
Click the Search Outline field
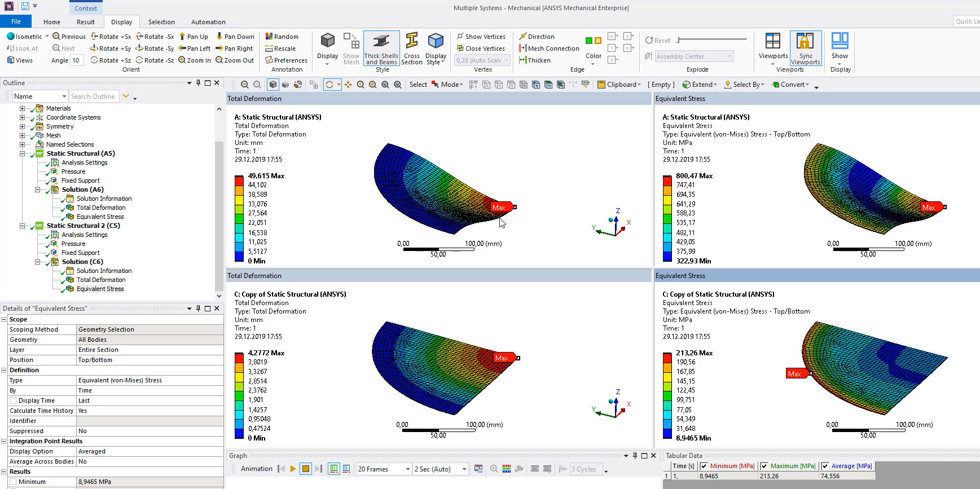pos(94,96)
